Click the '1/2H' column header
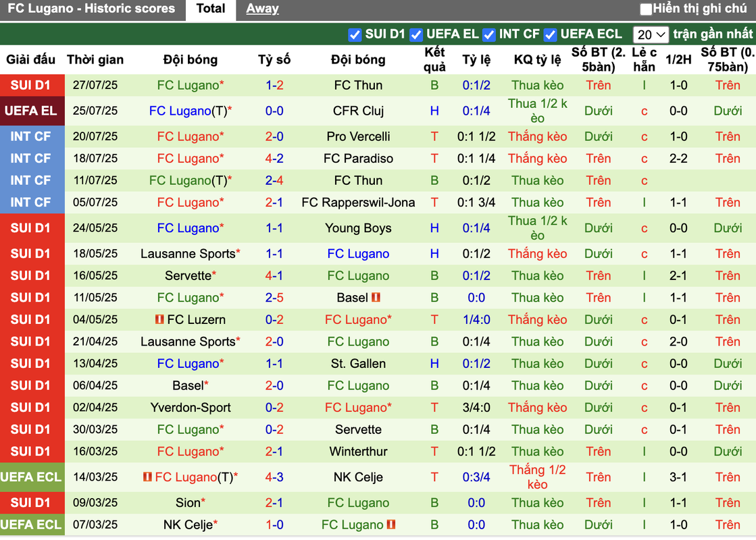This screenshot has height=540, width=756. pyautogui.click(x=678, y=59)
